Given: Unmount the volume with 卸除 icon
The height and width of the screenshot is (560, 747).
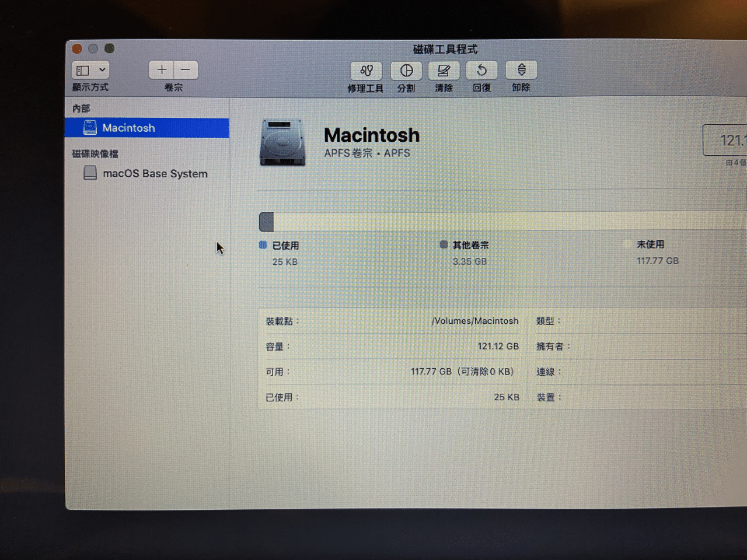Looking at the screenshot, I should pyautogui.click(x=521, y=70).
